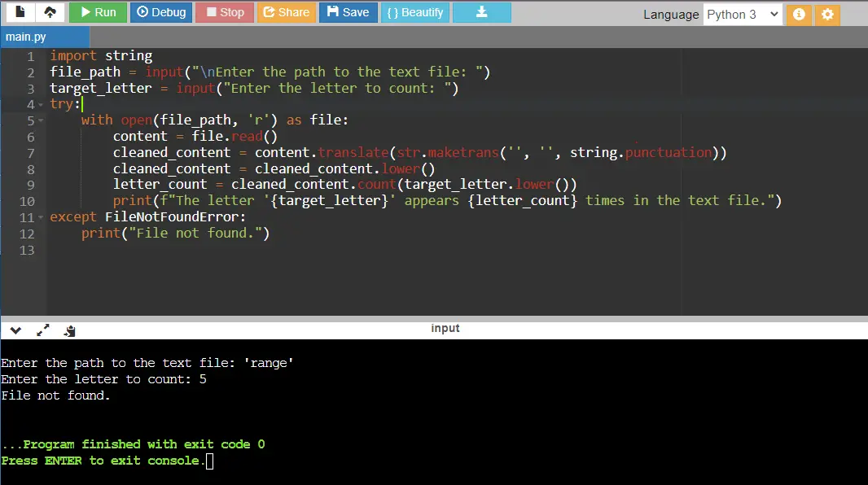
Task: Open editor settings with the gear icon
Action: pyautogui.click(x=827, y=15)
